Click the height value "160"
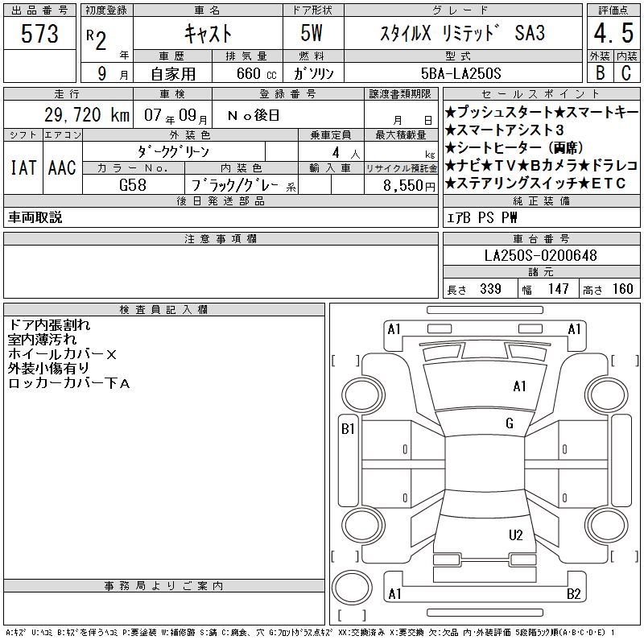644x644 pixels. coord(622,289)
